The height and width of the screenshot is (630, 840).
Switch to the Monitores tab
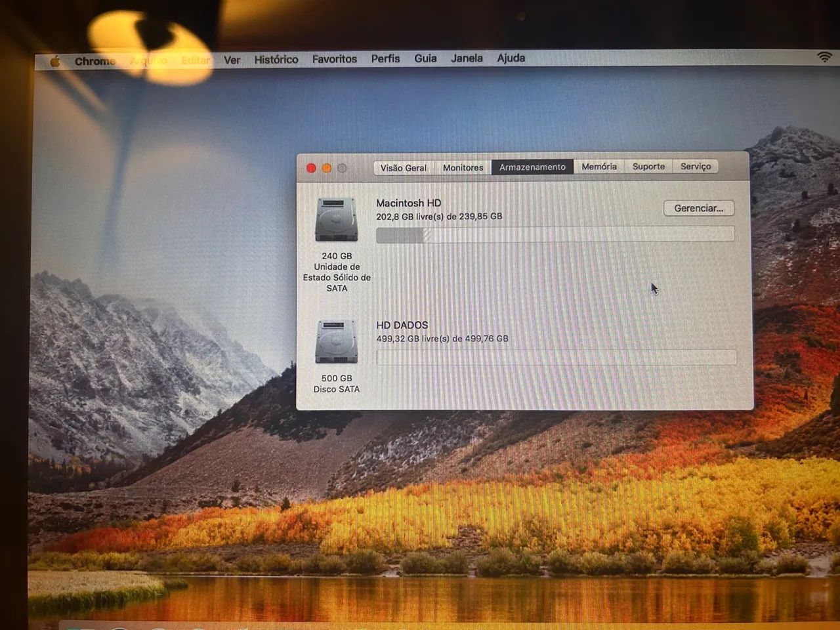point(463,168)
